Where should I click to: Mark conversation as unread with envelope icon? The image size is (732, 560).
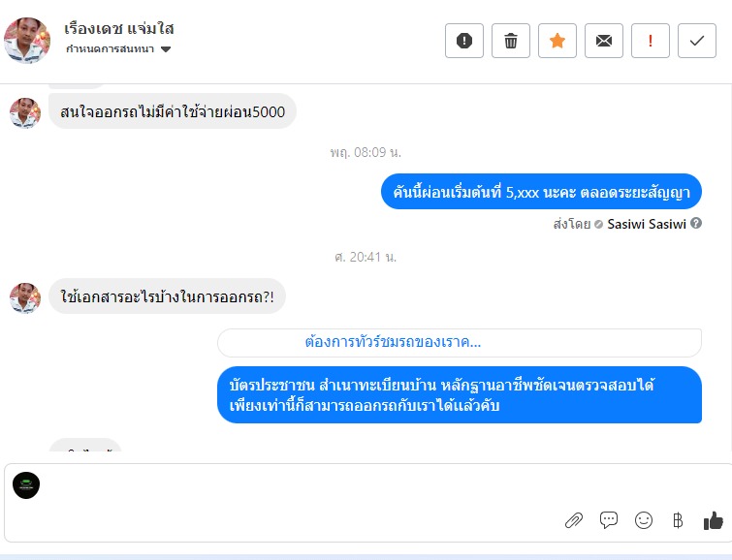click(x=604, y=41)
